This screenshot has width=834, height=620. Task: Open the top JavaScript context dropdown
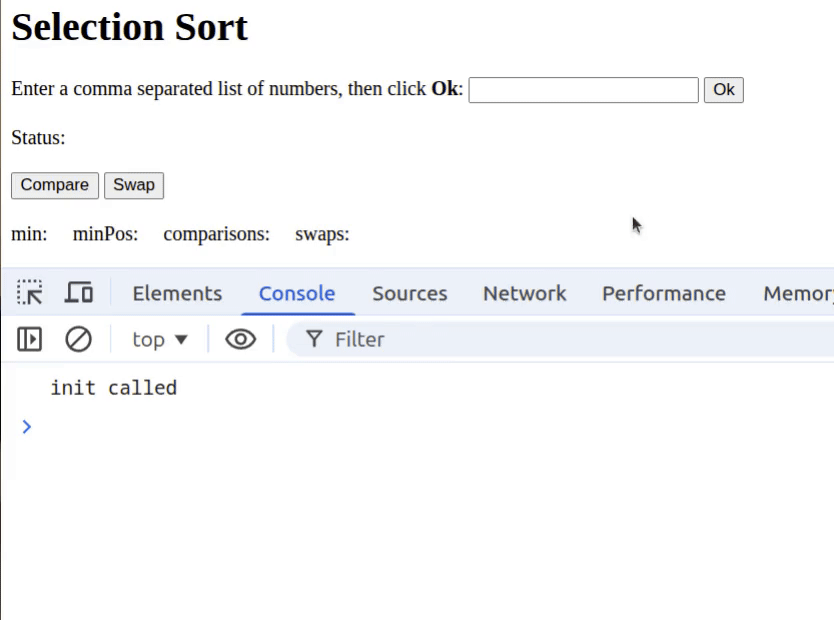pyautogui.click(x=160, y=340)
